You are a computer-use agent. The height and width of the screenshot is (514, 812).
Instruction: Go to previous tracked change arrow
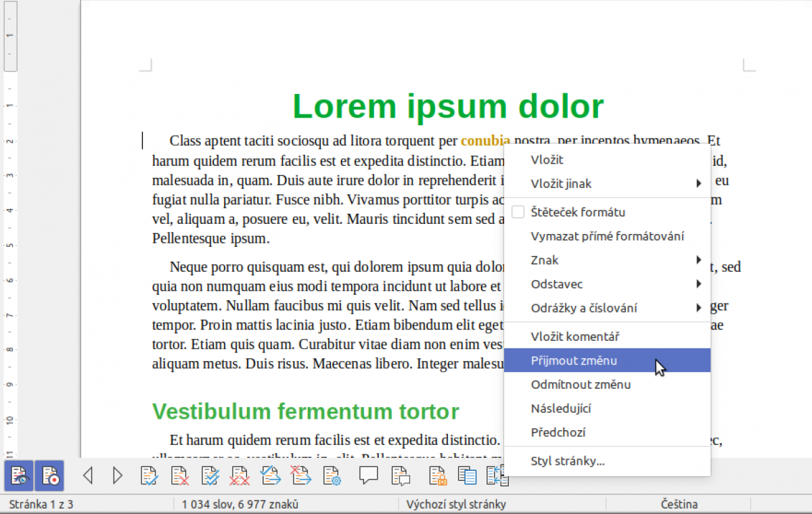[x=87, y=475]
